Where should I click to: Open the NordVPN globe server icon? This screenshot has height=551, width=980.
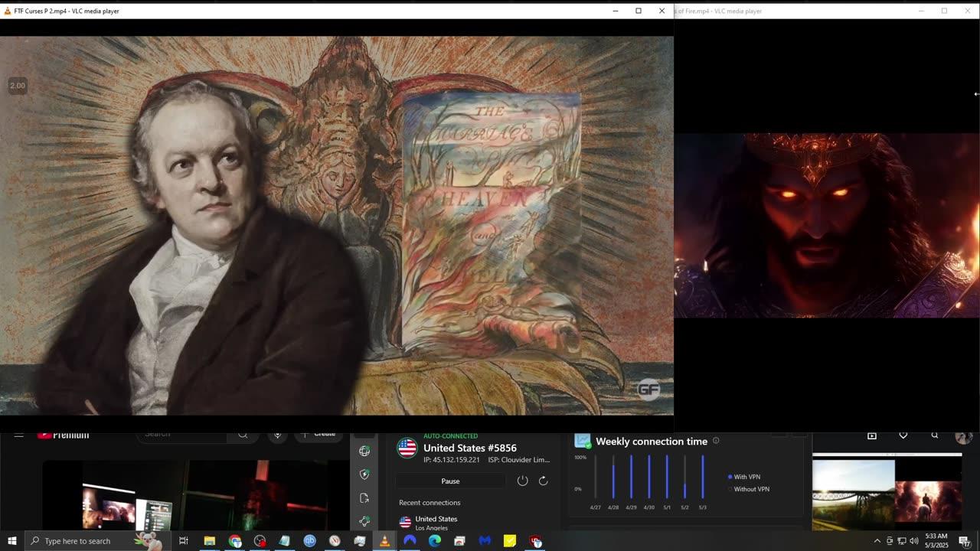coord(364,451)
